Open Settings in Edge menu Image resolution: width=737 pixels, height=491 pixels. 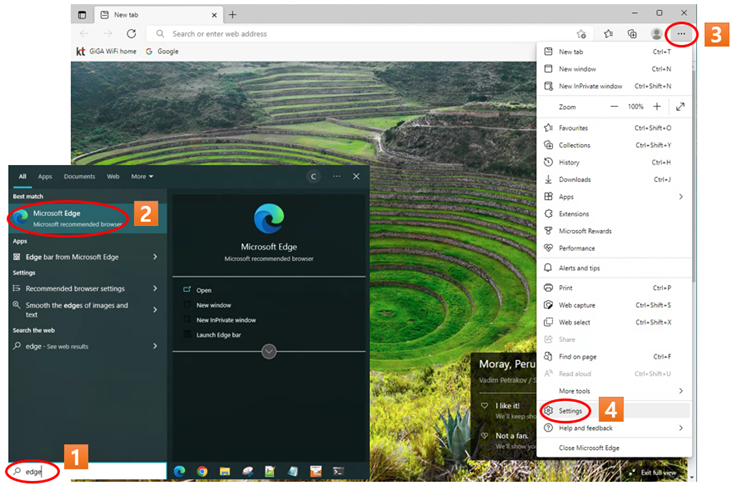pos(613,411)
